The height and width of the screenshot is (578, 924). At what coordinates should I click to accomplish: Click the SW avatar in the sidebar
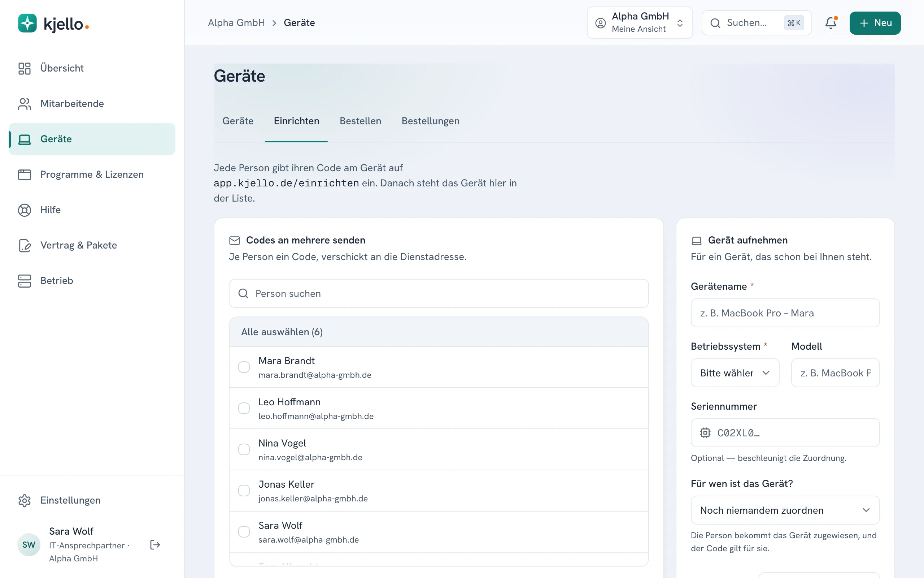click(x=29, y=545)
